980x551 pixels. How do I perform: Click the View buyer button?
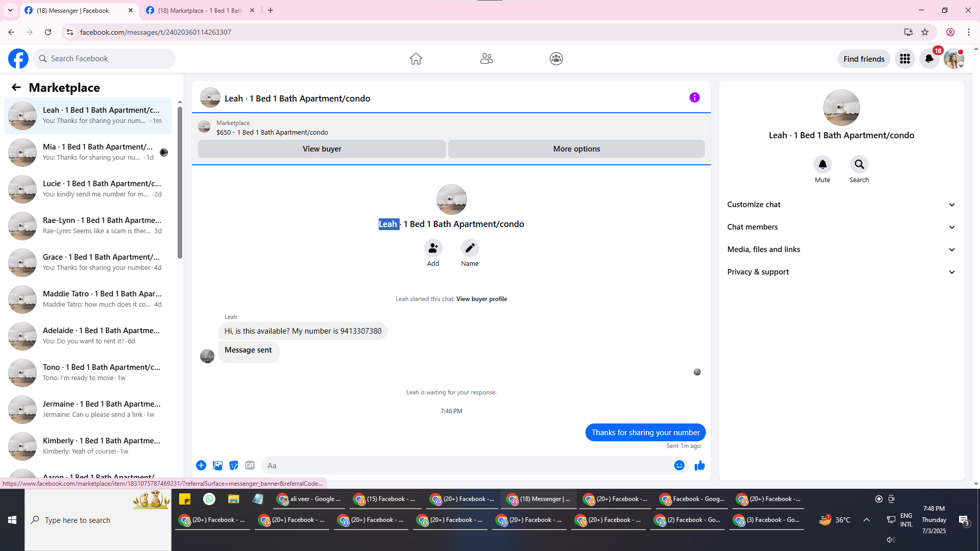(322, 149)
